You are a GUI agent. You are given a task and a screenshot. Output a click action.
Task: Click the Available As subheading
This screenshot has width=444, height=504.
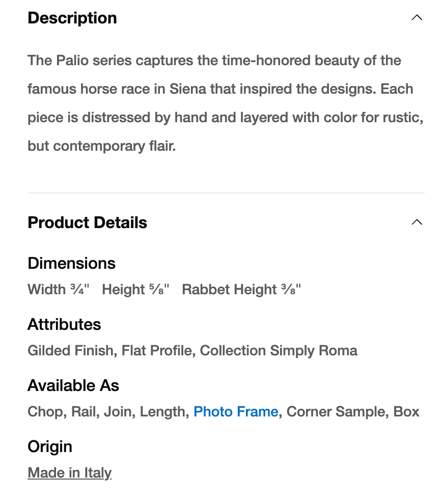point(73,385)
